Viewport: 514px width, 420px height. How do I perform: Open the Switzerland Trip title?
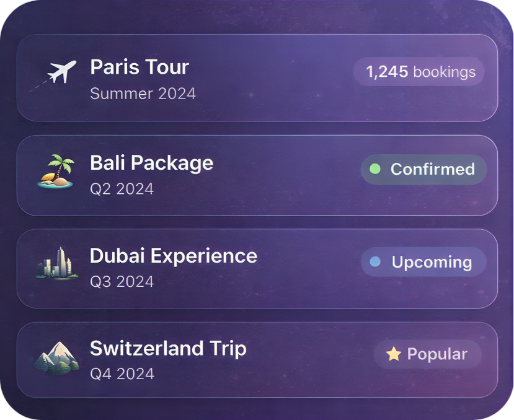[168, 348]
